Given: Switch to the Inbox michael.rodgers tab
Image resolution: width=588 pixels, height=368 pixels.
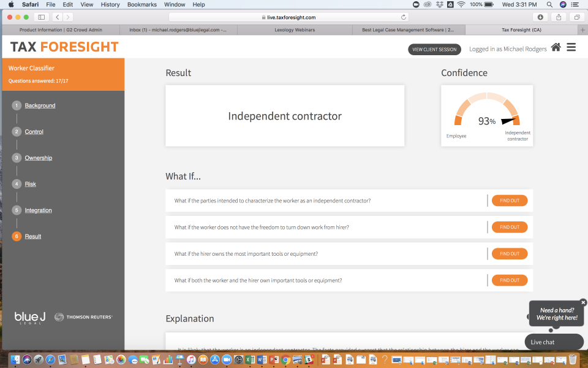Looking at the screenshot, I should pyautogui.click(x=178, y=29).
